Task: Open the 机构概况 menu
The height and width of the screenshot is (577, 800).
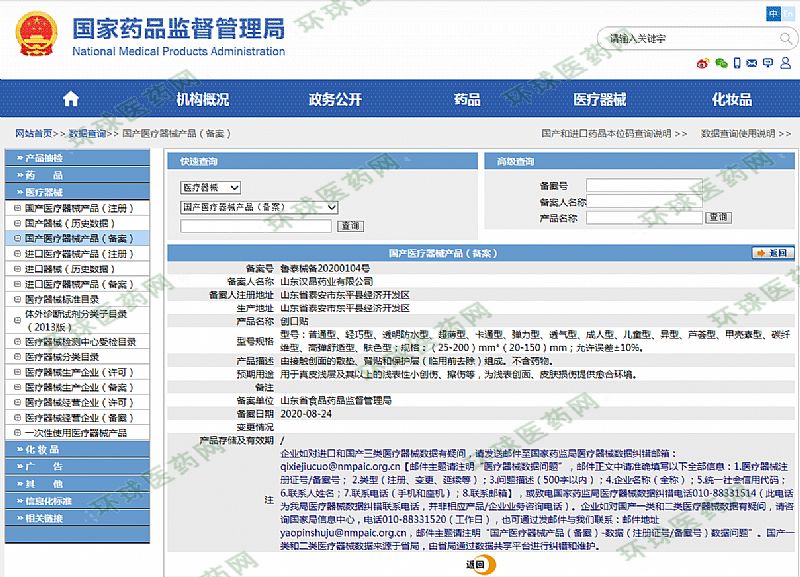Action: click(202, 99)
